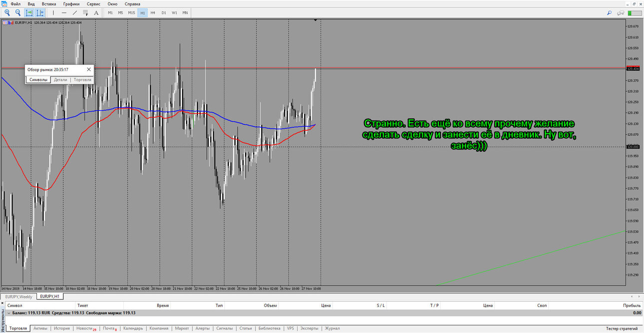Select Символы tab in Обзор рынка
Image resolution: width=644 pixels, height=333 pixels.
(x=38, y=79)
